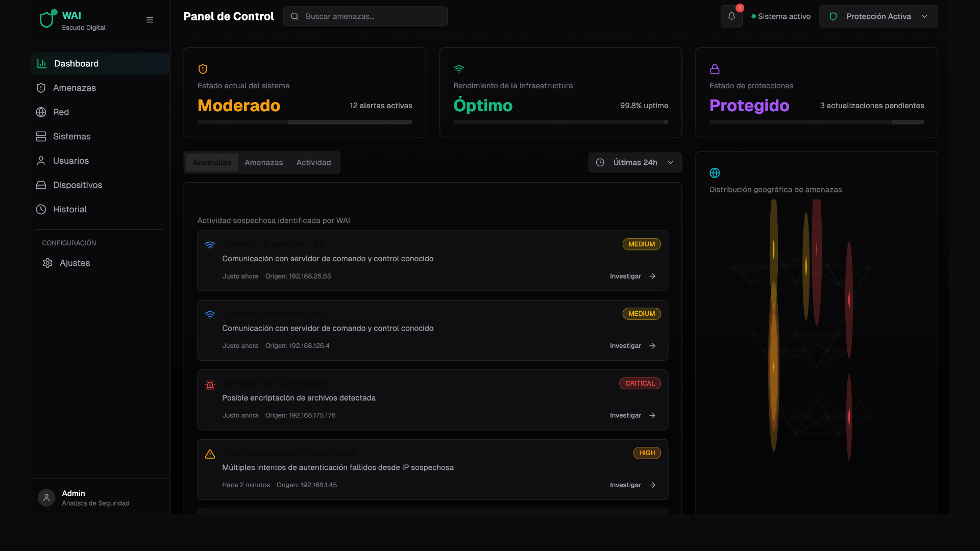Screen dimensions: 980x551
Task: Open Amenazas page in sidebar
Action: point(100,88)
